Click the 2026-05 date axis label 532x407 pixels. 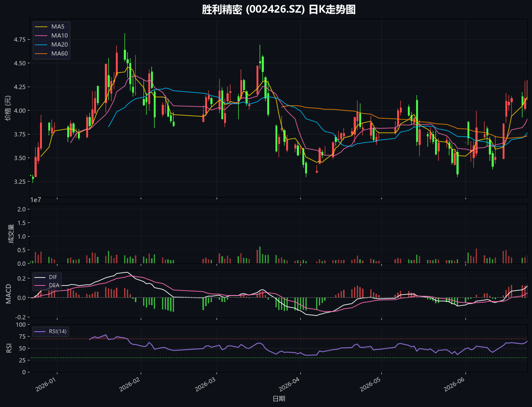tap(370, 384)
